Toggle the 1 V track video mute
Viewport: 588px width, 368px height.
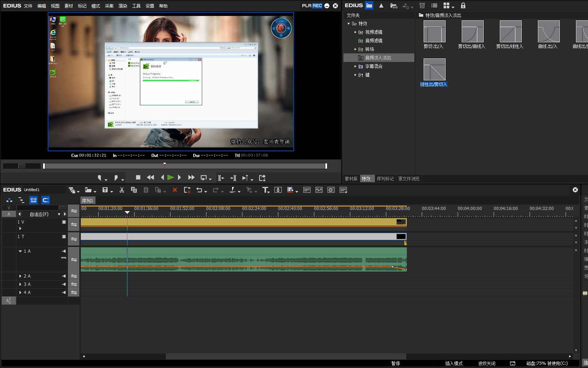[64, 222]
